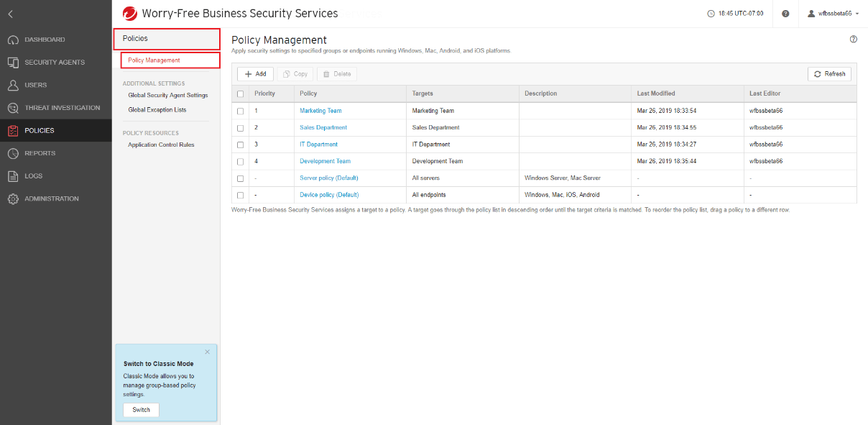Image resolution: width=868 pixels, height=425 pixels.
Task: Click the help question mark in header
Action: 785,14
